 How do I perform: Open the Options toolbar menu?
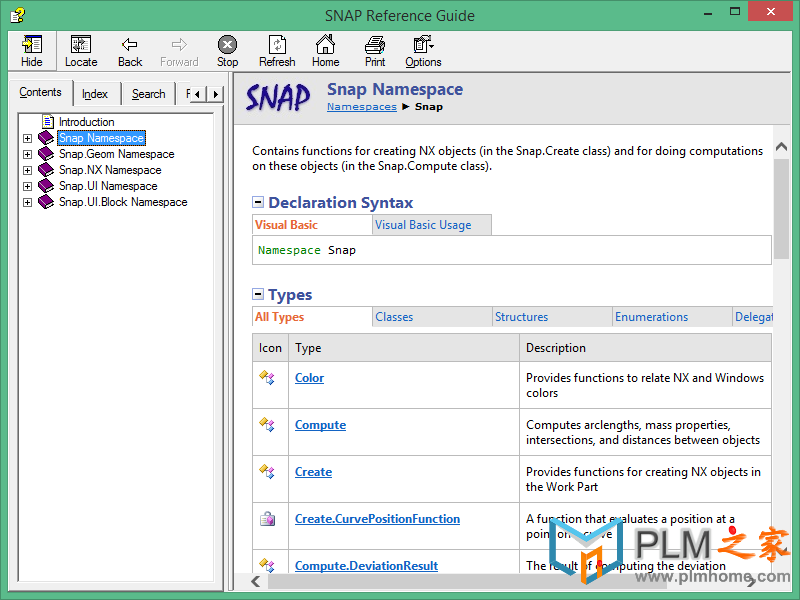[x=423, y=51]
